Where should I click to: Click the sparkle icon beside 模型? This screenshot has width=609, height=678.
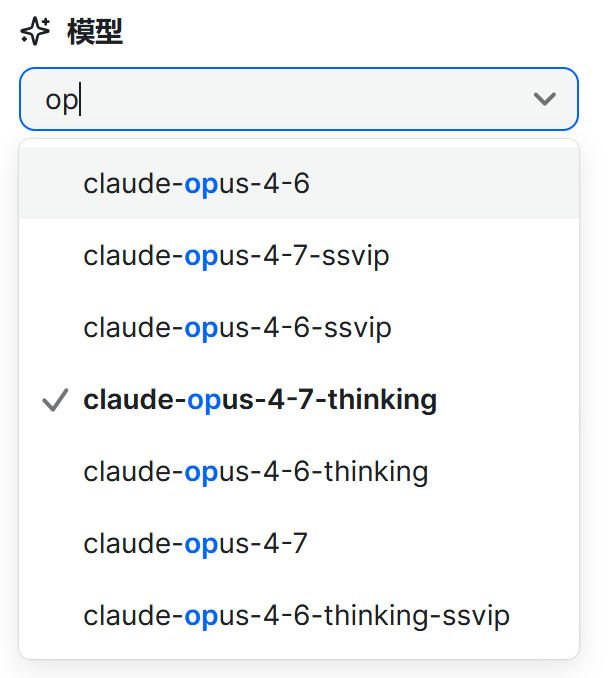point(35,31)
